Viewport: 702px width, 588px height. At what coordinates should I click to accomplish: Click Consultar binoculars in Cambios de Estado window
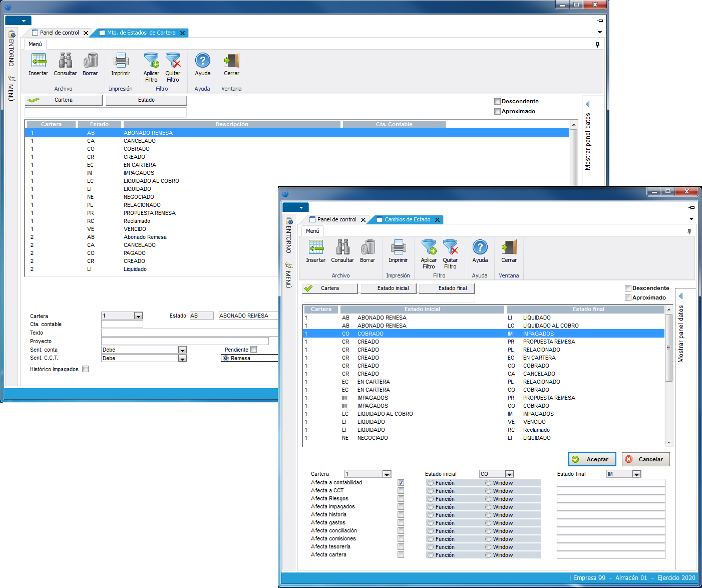tap(342, 247)
